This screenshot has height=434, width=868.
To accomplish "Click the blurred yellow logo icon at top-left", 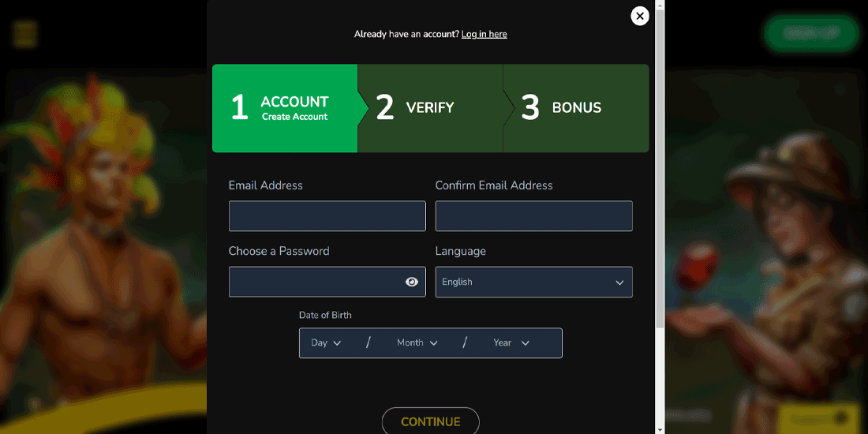I will (x=24, y=34).
